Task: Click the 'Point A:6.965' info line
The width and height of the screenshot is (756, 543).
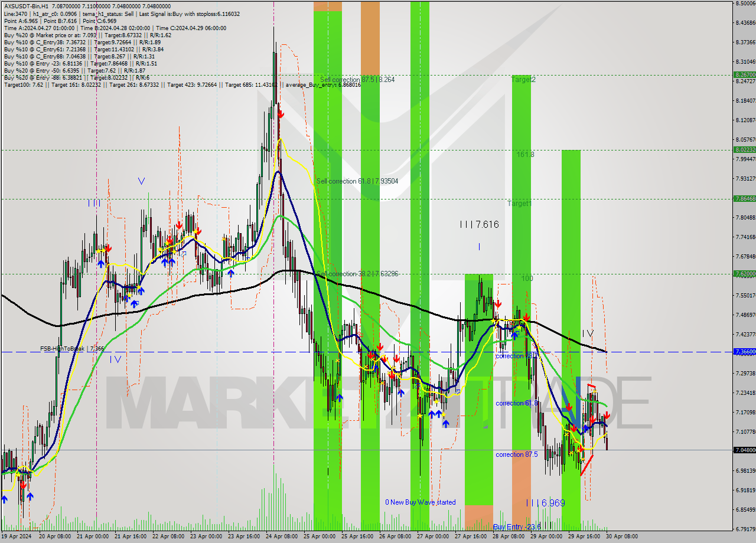Action: (60, 21)
